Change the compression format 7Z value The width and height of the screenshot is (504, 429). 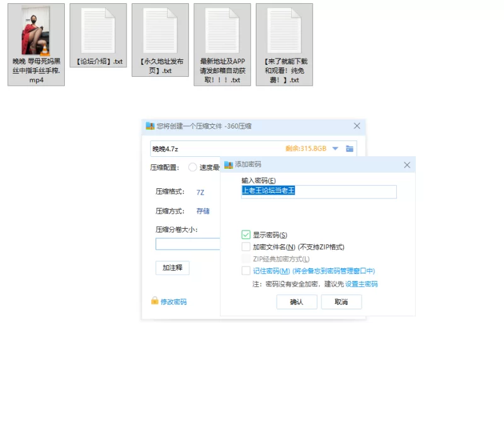pos(200,192)
